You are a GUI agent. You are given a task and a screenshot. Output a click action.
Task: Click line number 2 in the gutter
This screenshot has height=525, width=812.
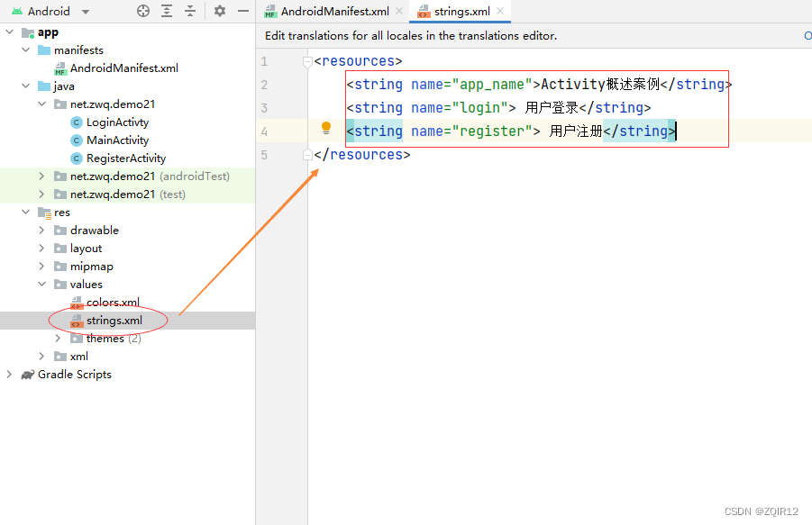coord(264,85)
